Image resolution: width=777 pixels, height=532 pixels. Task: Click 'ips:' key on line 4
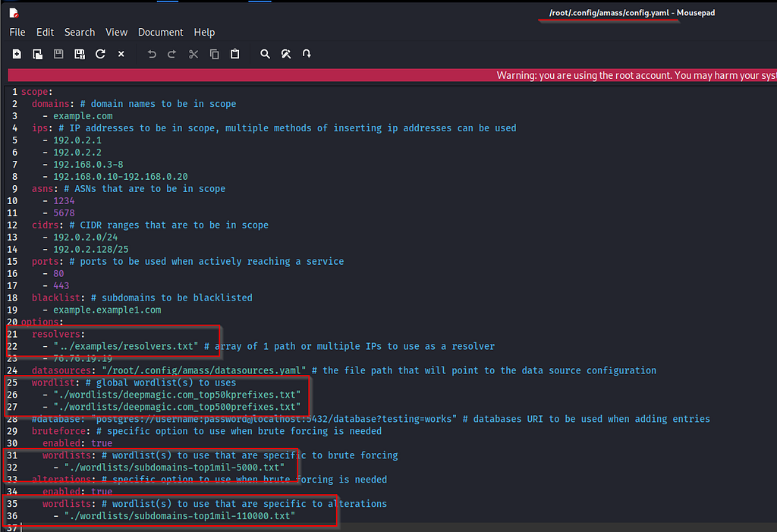click(42, 128)
